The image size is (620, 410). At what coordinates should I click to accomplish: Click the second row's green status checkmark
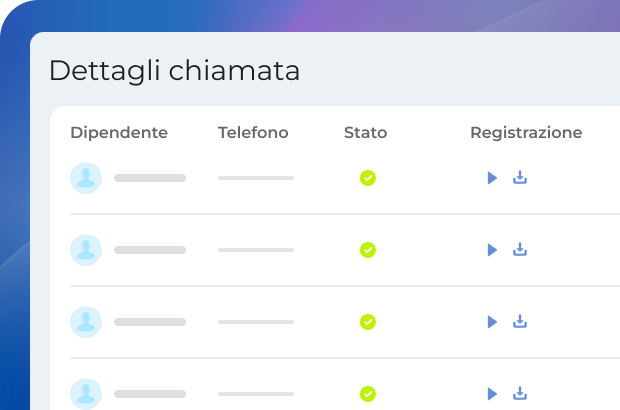coord(368,250)
